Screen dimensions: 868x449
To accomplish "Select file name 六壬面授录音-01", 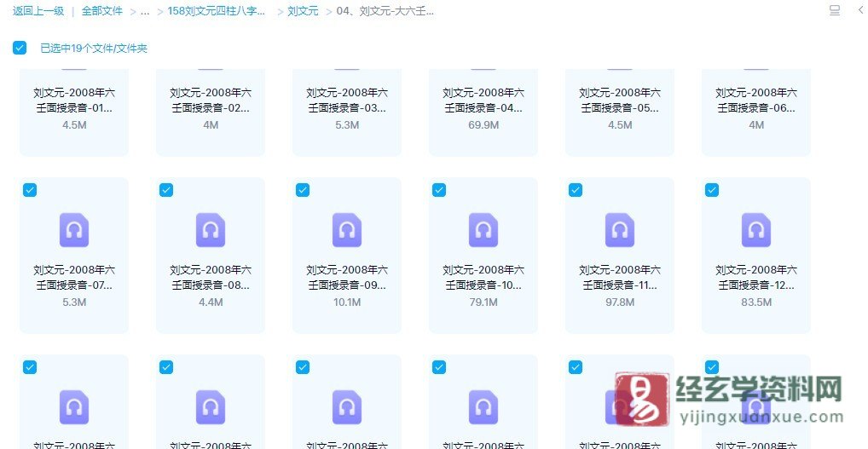I will pyautogui.click(x=74, y=100).
